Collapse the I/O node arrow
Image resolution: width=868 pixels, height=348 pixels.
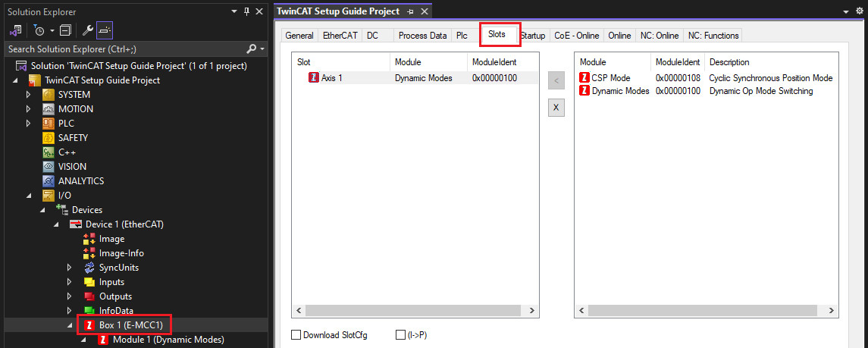[29, 196]
